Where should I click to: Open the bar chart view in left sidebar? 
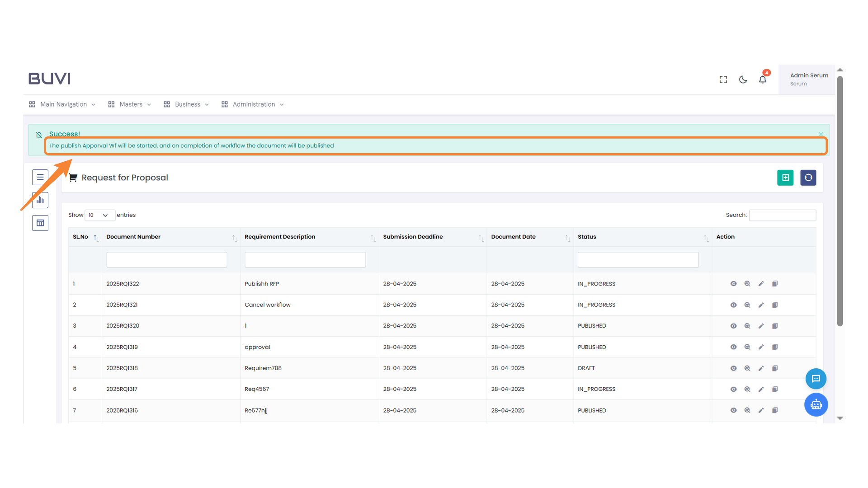point(40,200)
